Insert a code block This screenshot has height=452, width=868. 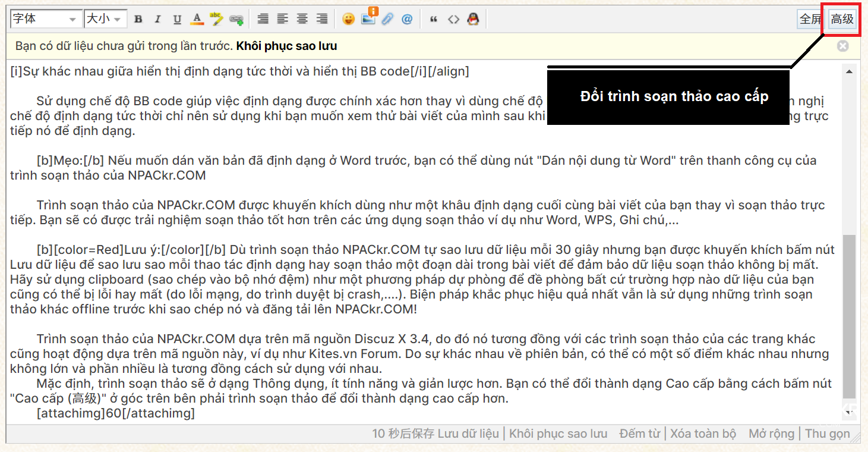453,19
